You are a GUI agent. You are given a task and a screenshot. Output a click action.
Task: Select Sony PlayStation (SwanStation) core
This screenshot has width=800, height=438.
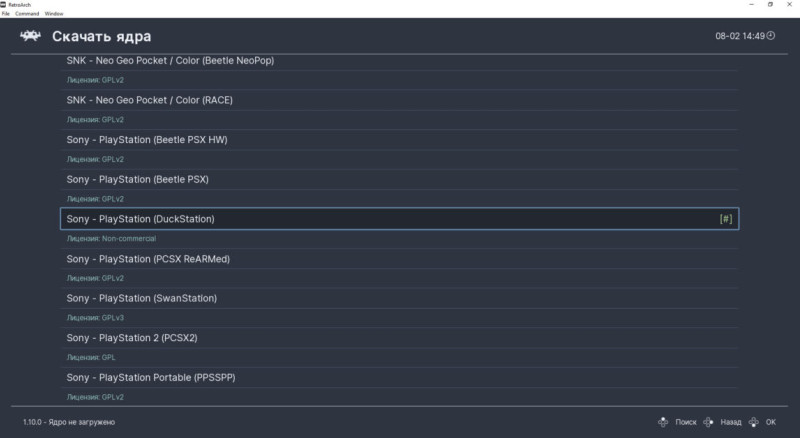tap(399, 298)
